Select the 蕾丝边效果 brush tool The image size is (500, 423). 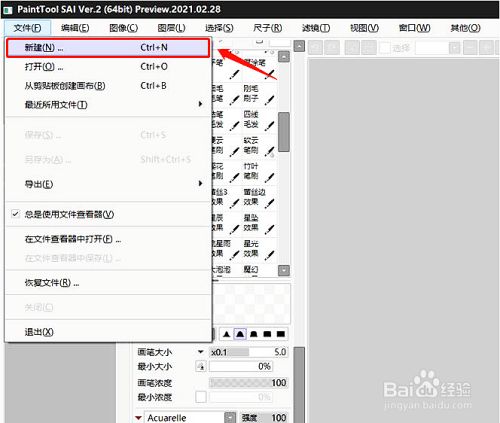(259, 197)
